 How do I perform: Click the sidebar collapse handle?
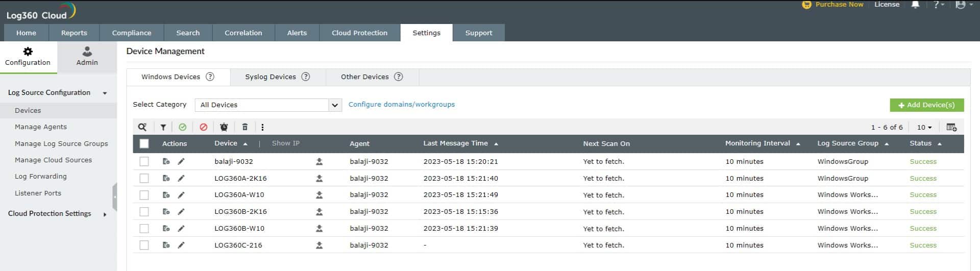click(x=115, y=197)
